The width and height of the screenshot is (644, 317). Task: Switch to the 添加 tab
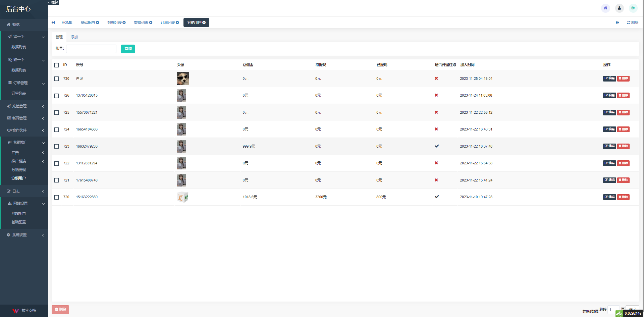click(x=74, y=37)
